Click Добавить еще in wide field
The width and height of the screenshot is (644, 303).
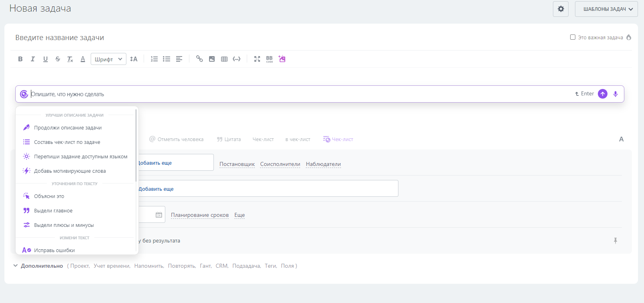click(156, 189)
